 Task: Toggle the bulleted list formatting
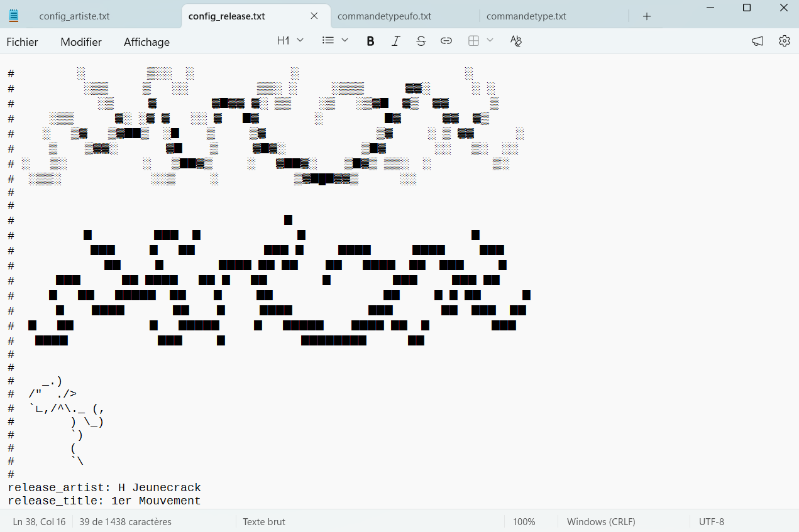point(328,40)
